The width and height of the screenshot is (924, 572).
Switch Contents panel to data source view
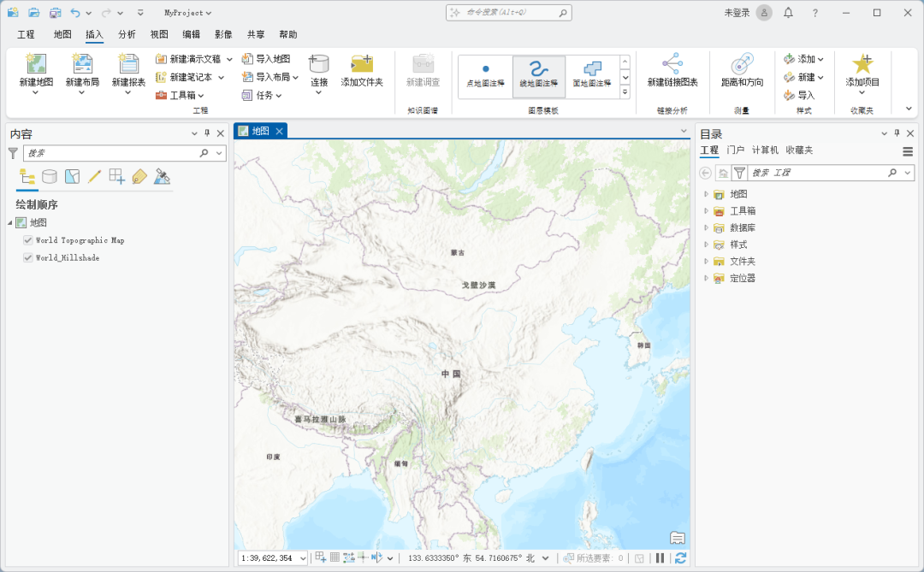pos(50,176)
